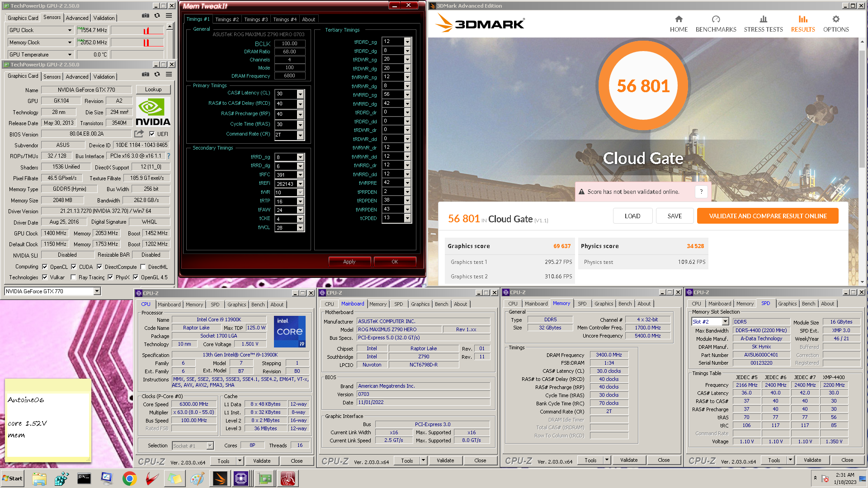Click the GPU Clock sensor graph
868x488 pixels.
click(137, 30)
